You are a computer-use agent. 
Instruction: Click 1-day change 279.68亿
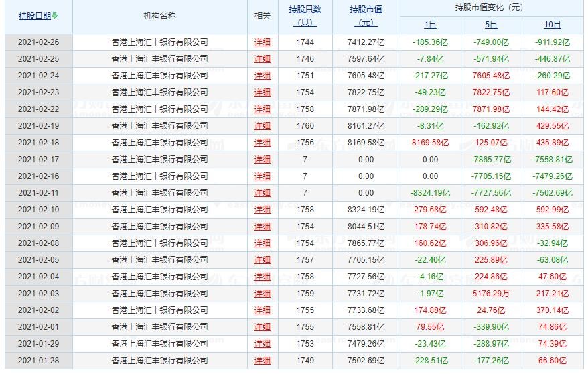(x=430, y=210)
